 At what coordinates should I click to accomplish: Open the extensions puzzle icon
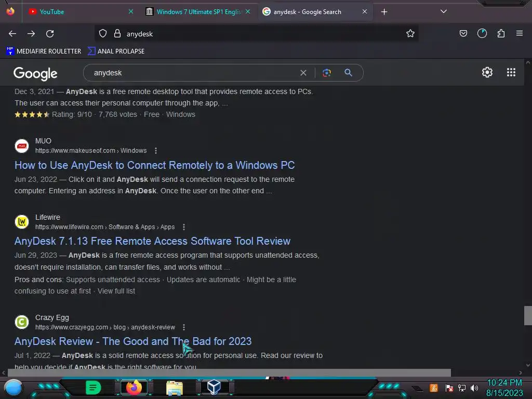(501, 34)
